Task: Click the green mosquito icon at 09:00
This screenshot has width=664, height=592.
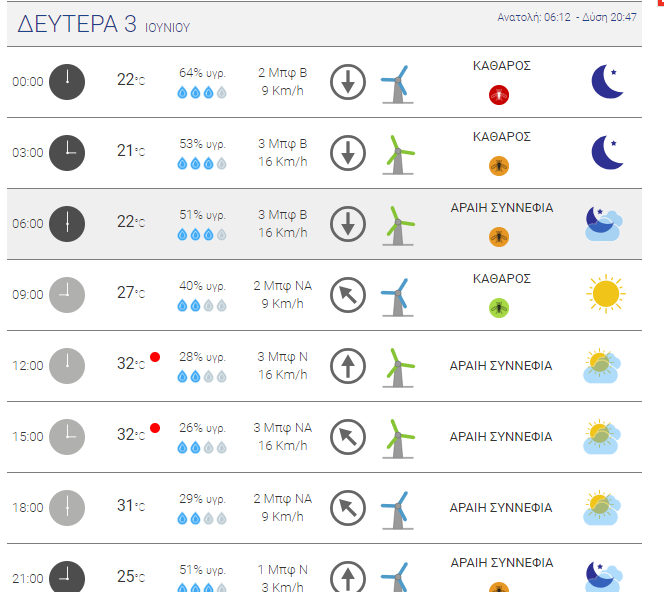Action: (499, 308)
